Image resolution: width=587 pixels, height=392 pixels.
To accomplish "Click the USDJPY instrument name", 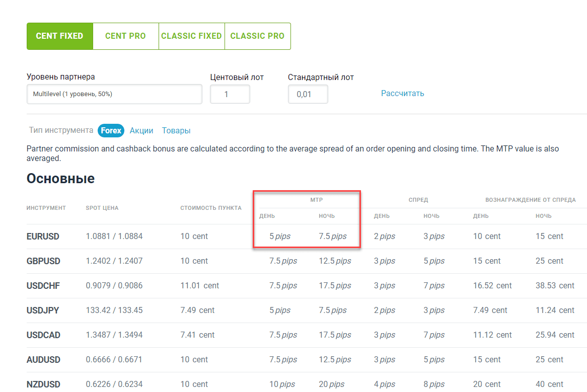I will point(43,310).
